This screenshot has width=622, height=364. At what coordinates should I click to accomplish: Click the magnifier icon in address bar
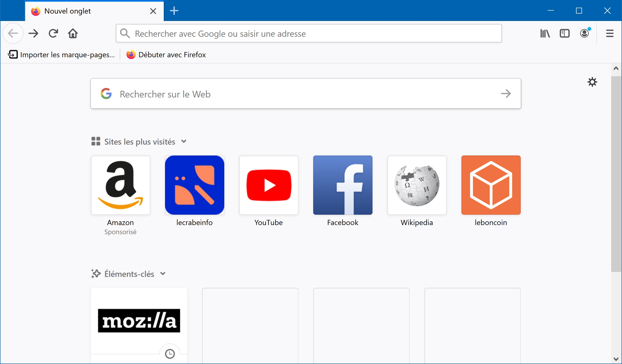point(125,33)
